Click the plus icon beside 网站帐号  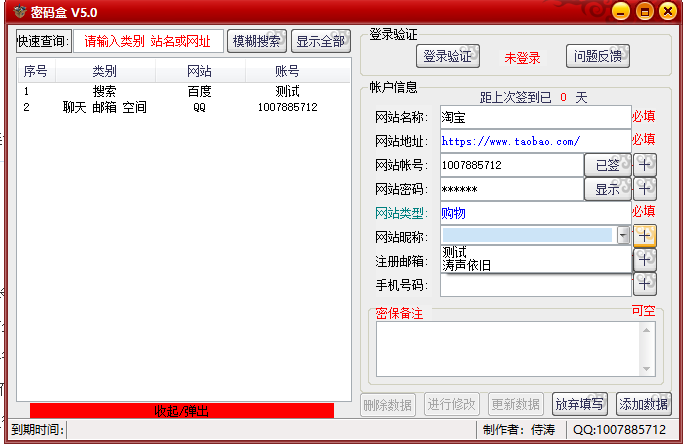pos(645,165)
